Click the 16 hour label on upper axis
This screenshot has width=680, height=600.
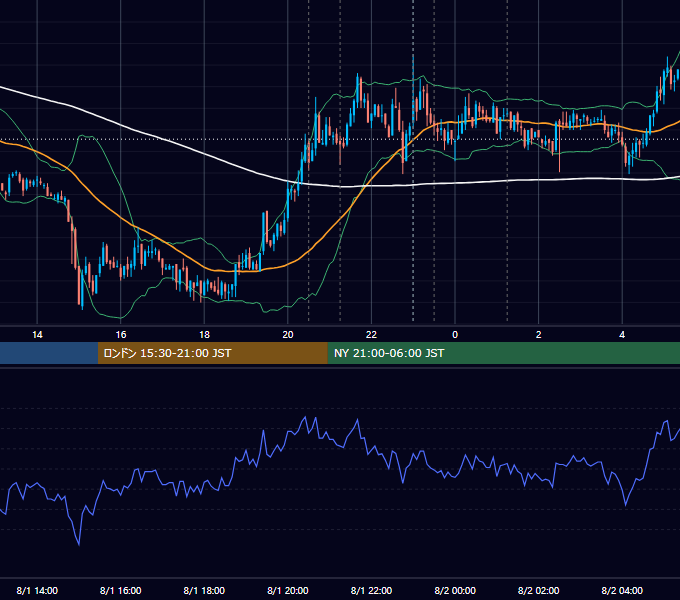pos(121,335)
